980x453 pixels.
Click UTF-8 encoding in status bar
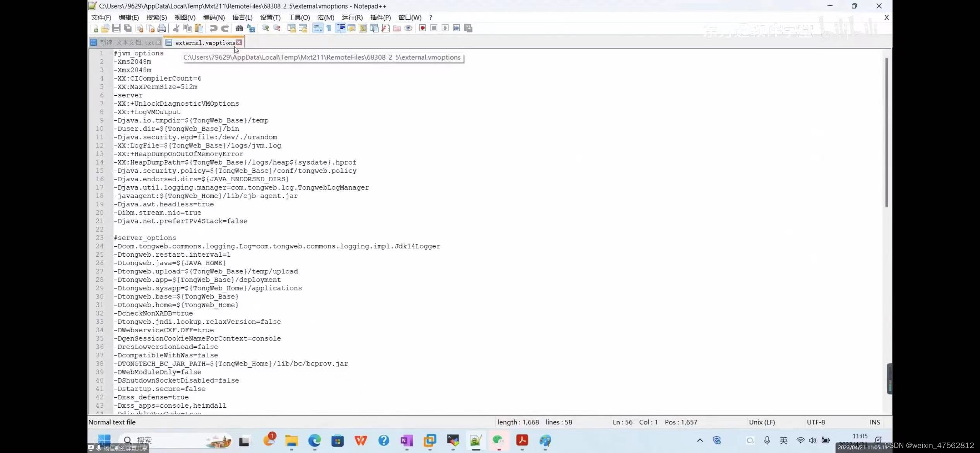816,422
